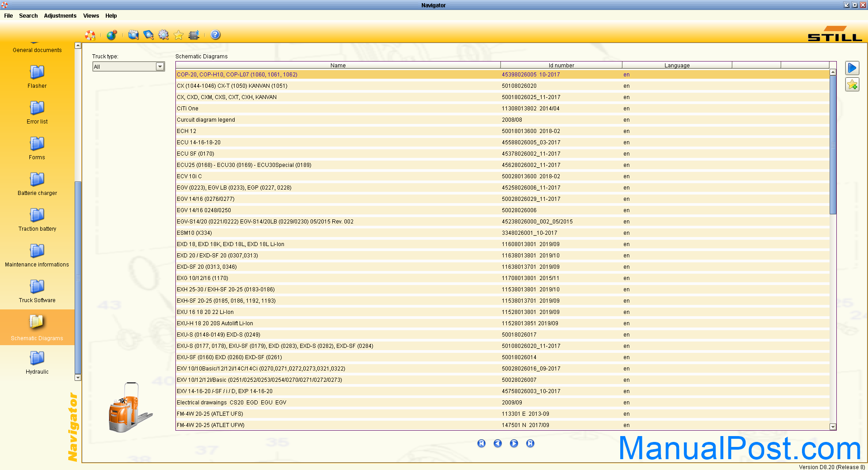Sort by the Name column header
868x470 pixels.
point(338,65)
